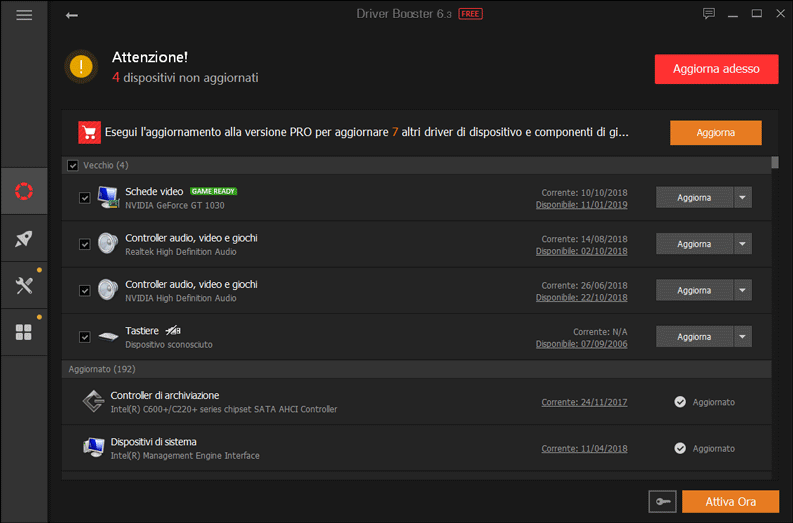
Task: Click the Realtek audio speaker icon
Action: (x=108, y=243)
